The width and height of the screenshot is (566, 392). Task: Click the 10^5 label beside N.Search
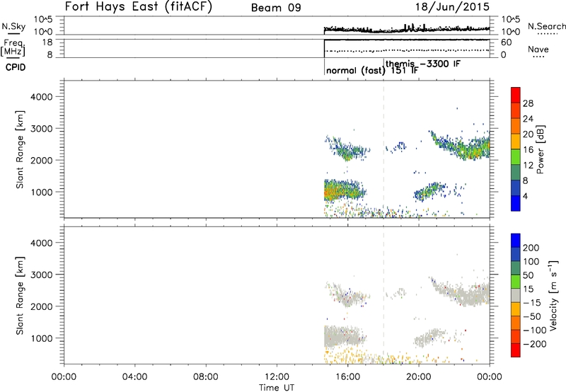511,19
